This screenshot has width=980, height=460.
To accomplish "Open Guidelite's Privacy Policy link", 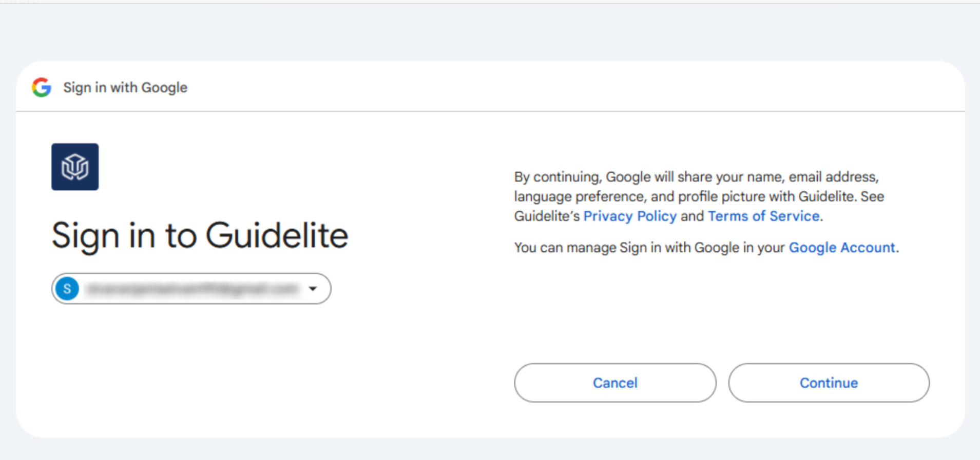I will [630, 216].
